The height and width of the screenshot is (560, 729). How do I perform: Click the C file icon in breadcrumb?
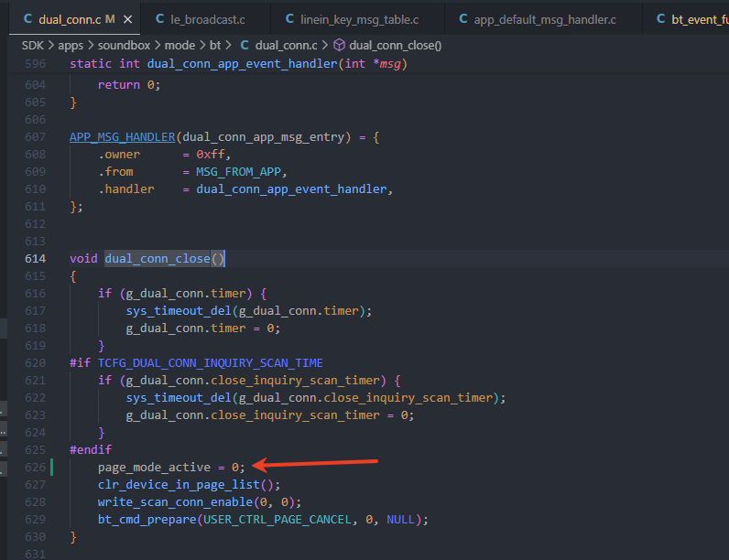[245, 45]
